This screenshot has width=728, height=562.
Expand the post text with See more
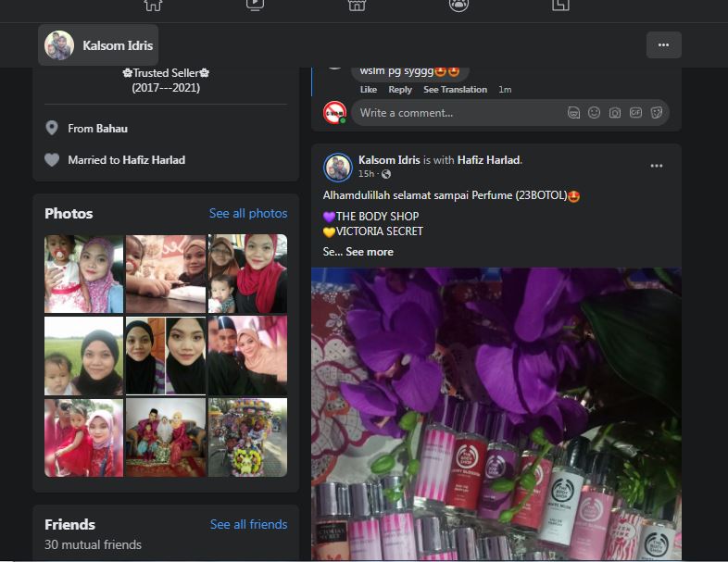370,252
